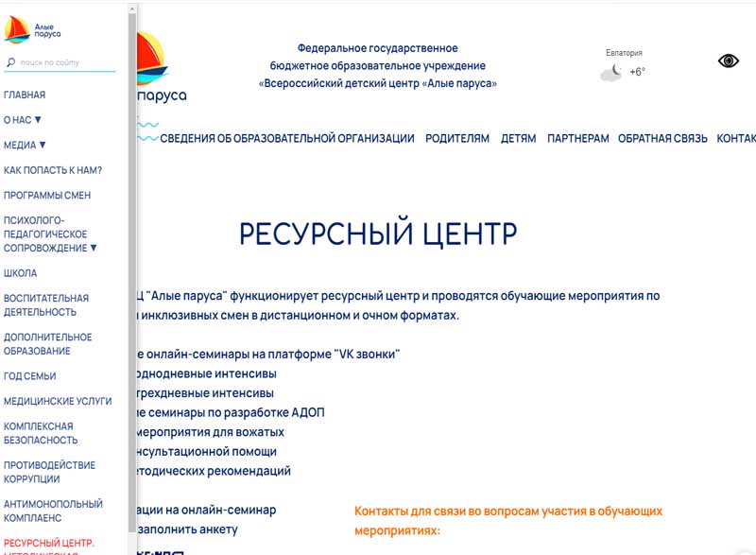The height and width of the screenshot is (555, 756).
Task: Open СВЕДЕНИЯ ОБ ОБРАЗОВАТЕЛЬНОЙ ОРГАНИЗАЦИИ tab
Action: [x=287, y=138]
